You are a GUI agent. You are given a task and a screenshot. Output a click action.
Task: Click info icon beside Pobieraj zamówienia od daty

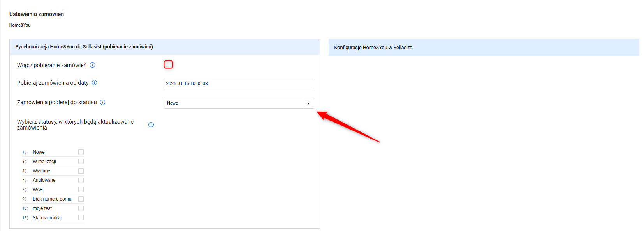pos(94,83)
